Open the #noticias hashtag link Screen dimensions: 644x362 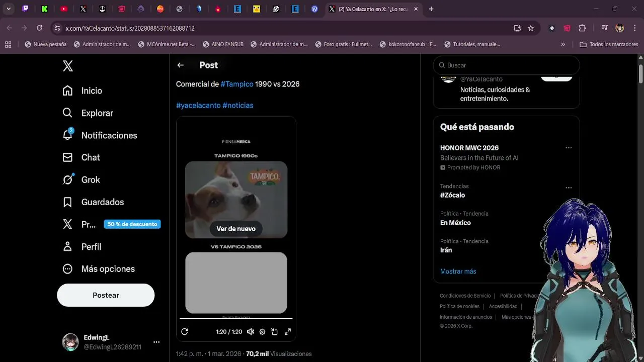coord(238,105)
